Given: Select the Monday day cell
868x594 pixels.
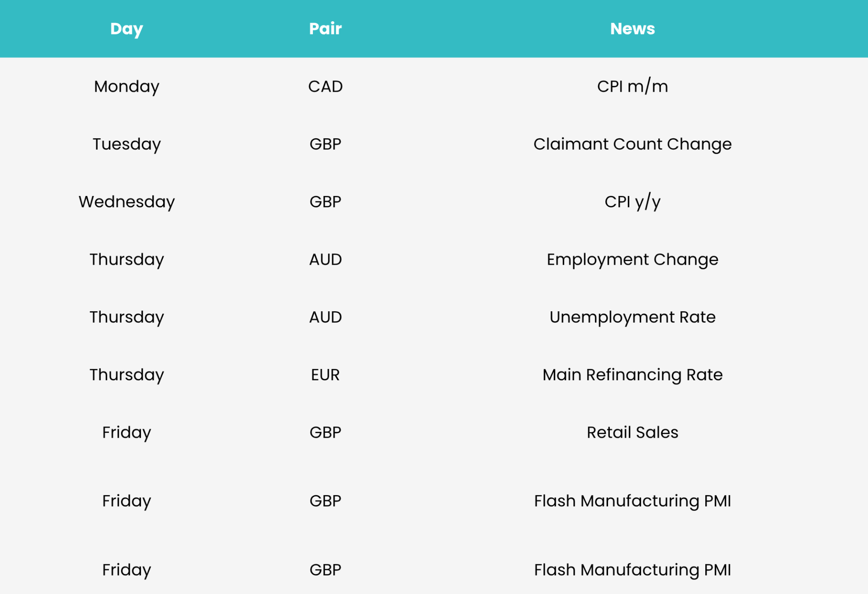Looking at the screenshot, I should 127,86.
